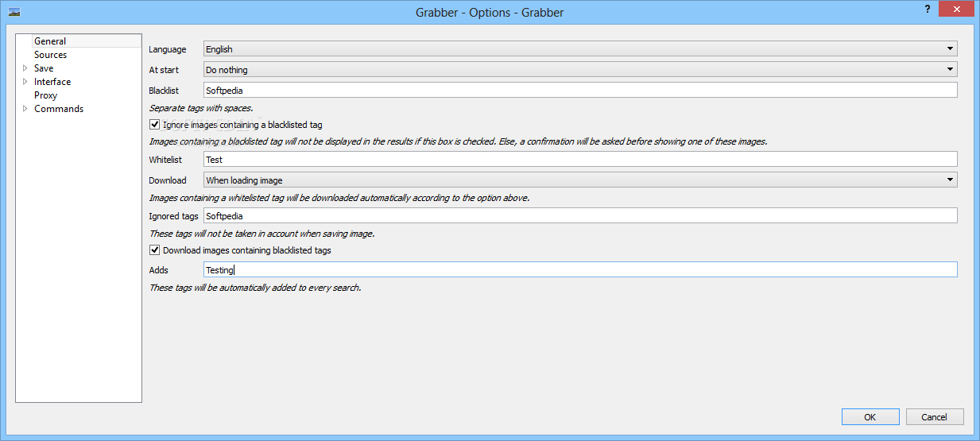
Task: Click the help question mark button
Action: (928, 9)
